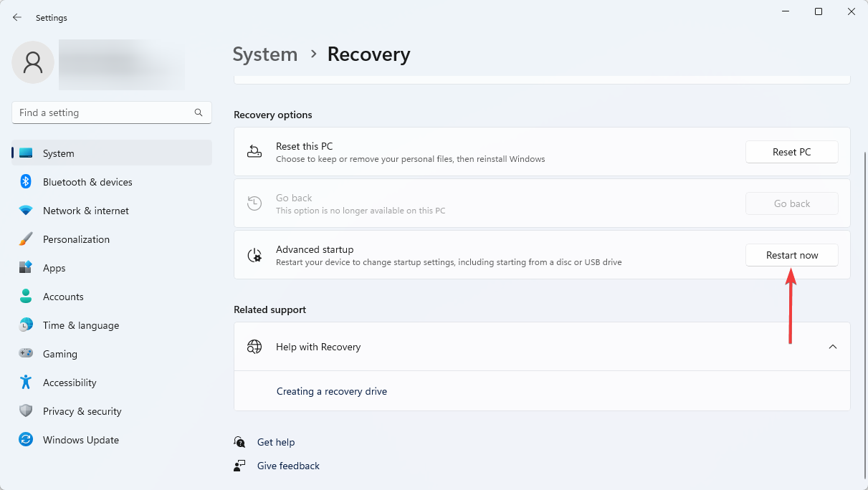Click the Network & internet Wi-Fi icon
Screen dimensions: 868x490
pos(26,211)
